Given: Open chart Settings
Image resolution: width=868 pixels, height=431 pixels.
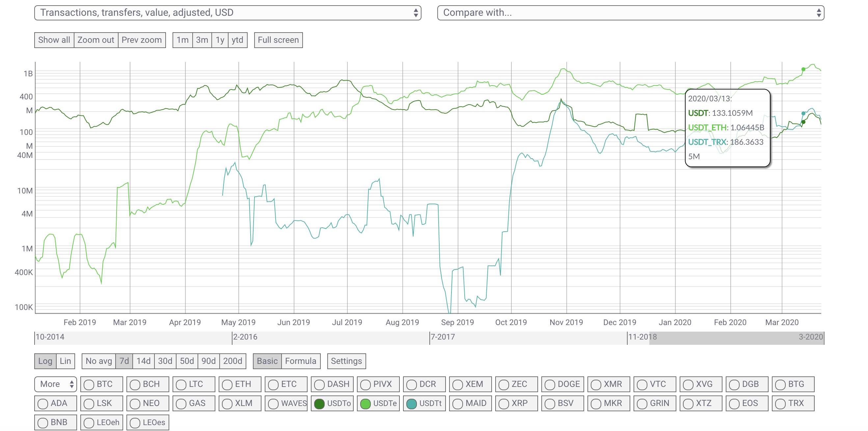Looking at the screenshot, I should tap(346, 361).
